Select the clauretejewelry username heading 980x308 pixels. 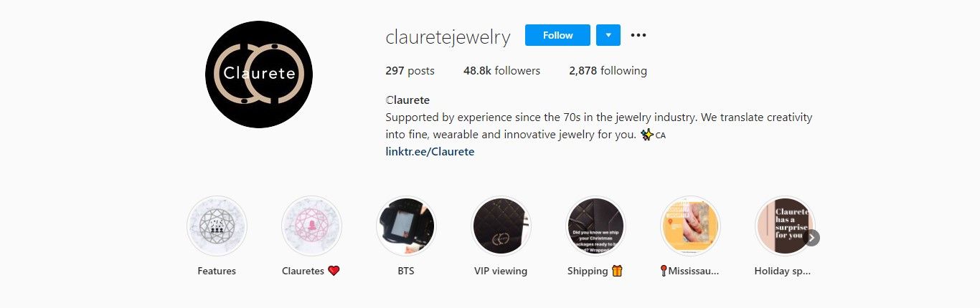pyautogui.click(x=448, y=37)
